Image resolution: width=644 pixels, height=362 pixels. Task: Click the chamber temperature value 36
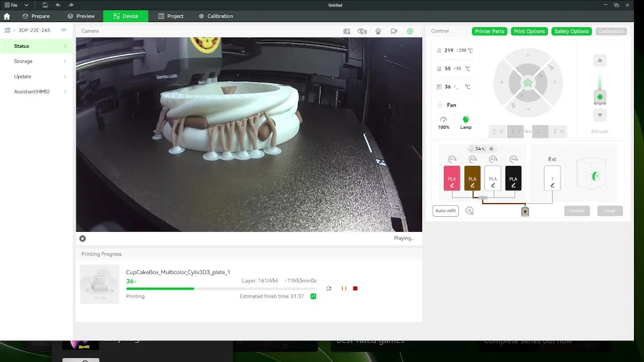pyautogui.click(x=448, y=87)
